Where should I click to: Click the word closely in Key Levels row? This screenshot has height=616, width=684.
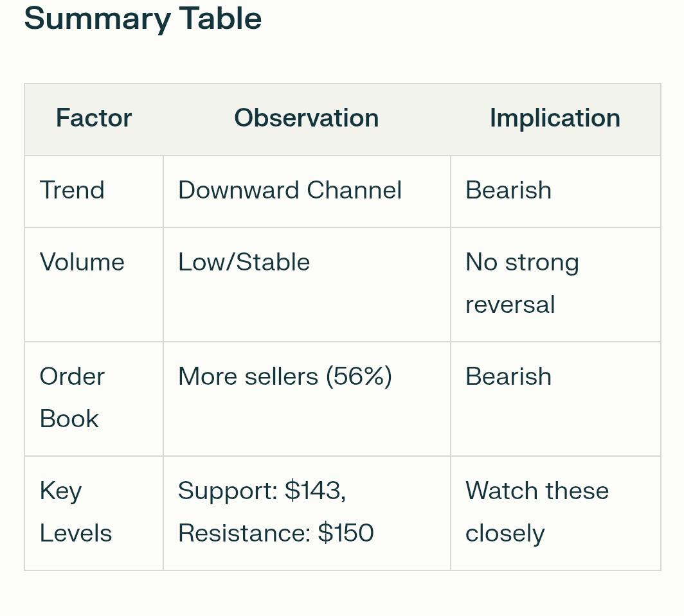(505, 534)
